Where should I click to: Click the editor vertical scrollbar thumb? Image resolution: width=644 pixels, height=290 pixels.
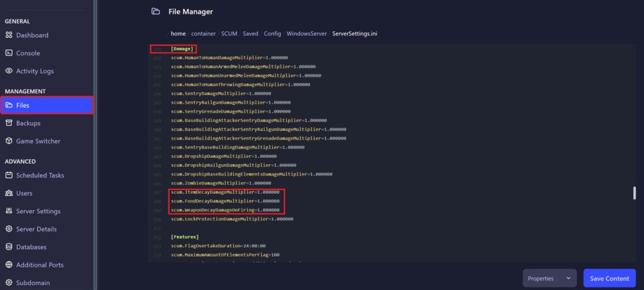click(634, 194)
